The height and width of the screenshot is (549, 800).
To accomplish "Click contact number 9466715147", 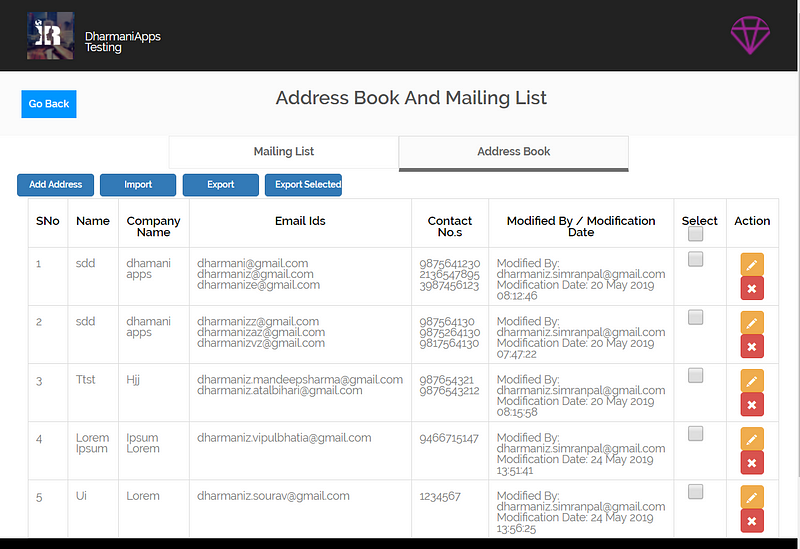I will [449, 438].
